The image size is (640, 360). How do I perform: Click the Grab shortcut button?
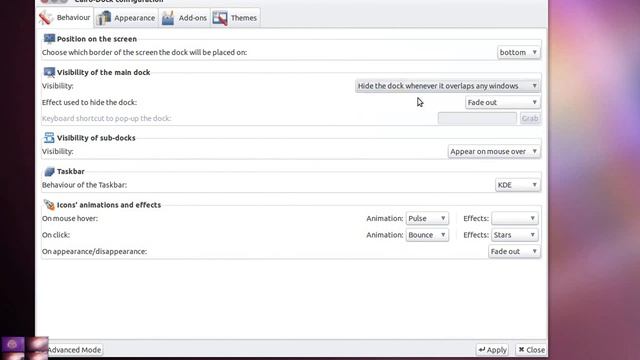tap(530, 118)
